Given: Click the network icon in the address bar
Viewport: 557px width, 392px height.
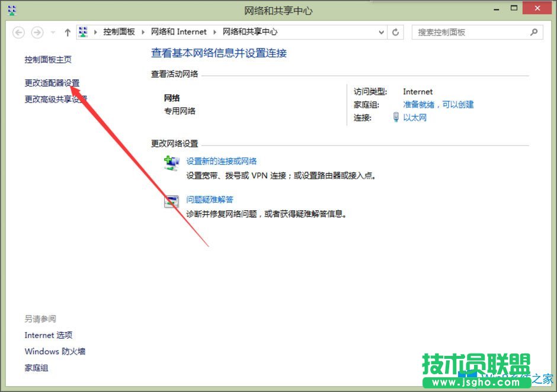Looking at the screenshot, I should coord(82,33).
